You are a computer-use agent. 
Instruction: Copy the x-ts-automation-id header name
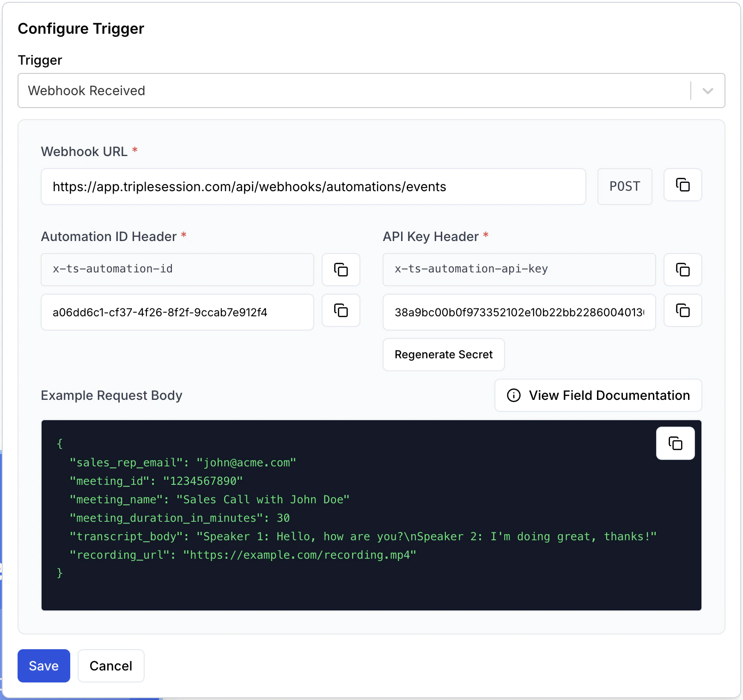coord(341,270)
